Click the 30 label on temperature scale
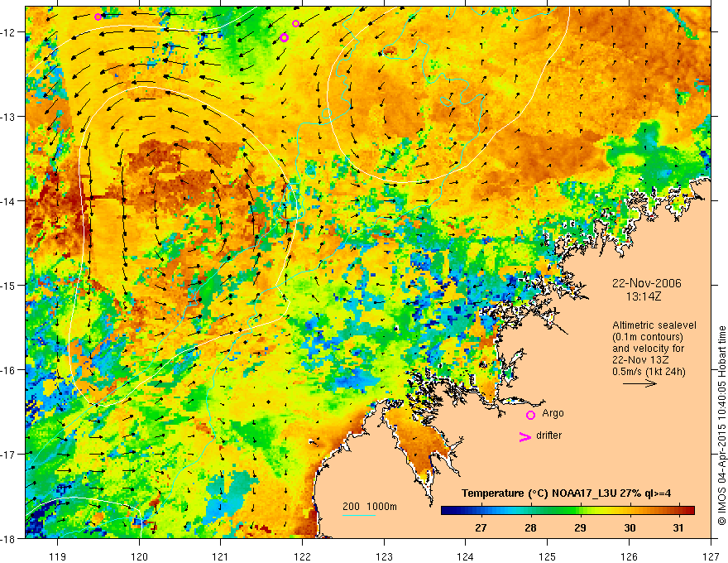This screenshot has height=563, width=728. [x=630, y=527]
